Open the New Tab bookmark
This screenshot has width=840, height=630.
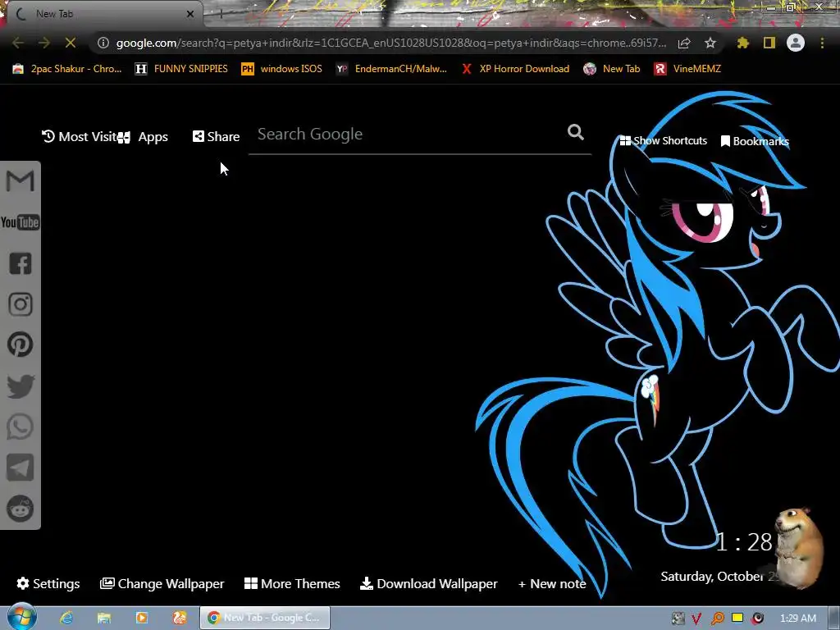click(x=612, y=69)
